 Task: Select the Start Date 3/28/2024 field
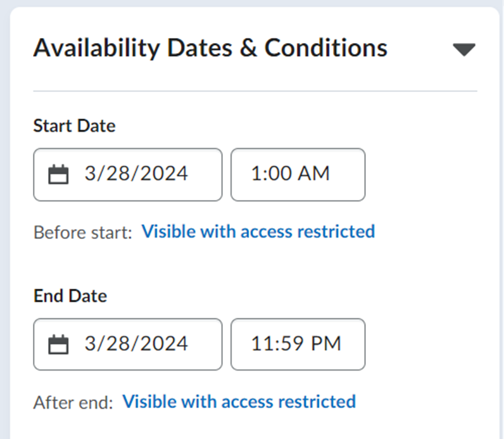[x=128, y=175]
